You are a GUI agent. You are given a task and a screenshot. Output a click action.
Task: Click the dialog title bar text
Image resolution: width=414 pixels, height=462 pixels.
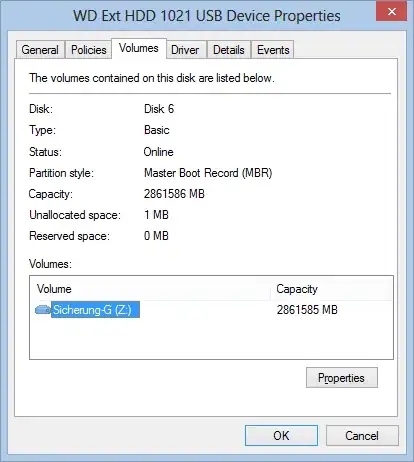207,16
